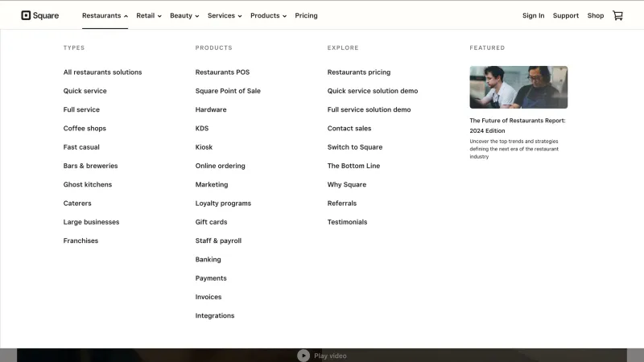Click Contact sales
Image resolution: width=644 pixels, height=362 pixels.
349,129
